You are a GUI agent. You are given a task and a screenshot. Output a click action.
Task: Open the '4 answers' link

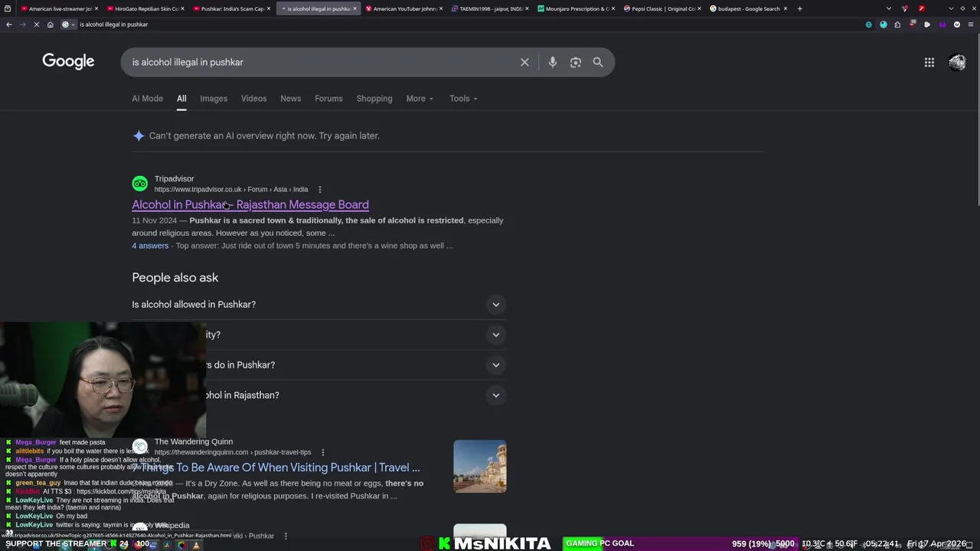pos(150,246)
